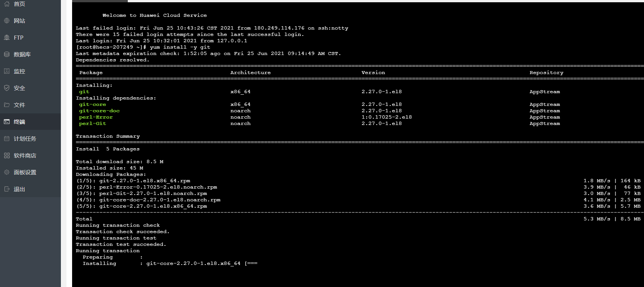Select the 退出 menu item
The image size is (644, 287).
click(30, 189)
